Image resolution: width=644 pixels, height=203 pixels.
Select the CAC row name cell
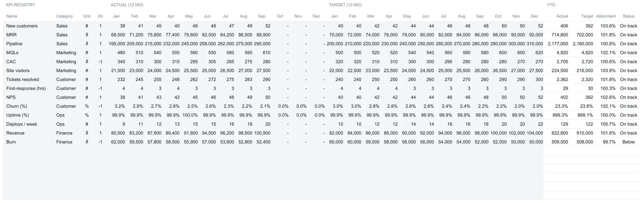coord(11,62)
